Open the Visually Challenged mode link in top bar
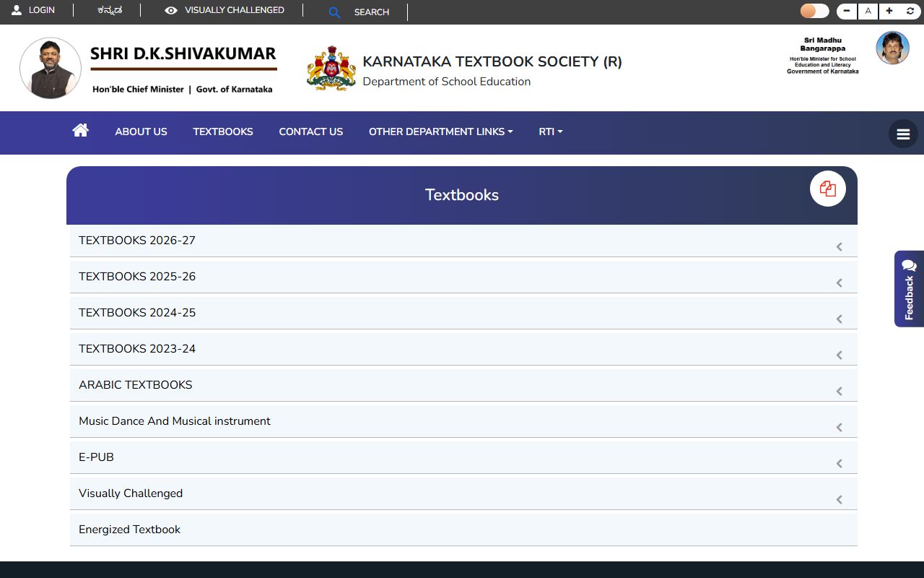Screen dimensions: 924x578 (225, 10)
